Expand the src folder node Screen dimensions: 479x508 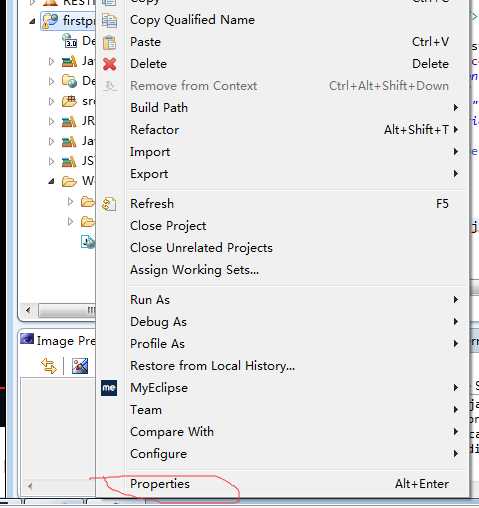pyautogui.click(x=51, y=101)
